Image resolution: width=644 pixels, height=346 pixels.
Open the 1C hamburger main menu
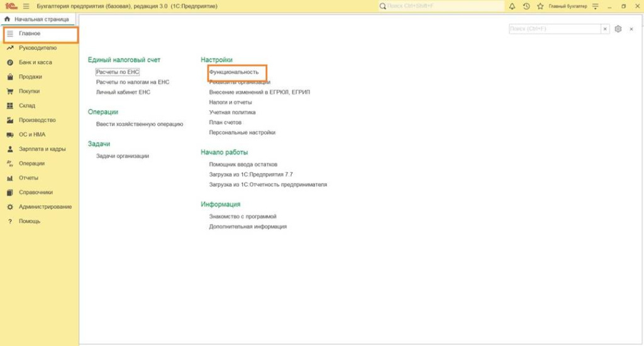coord(26,6)
